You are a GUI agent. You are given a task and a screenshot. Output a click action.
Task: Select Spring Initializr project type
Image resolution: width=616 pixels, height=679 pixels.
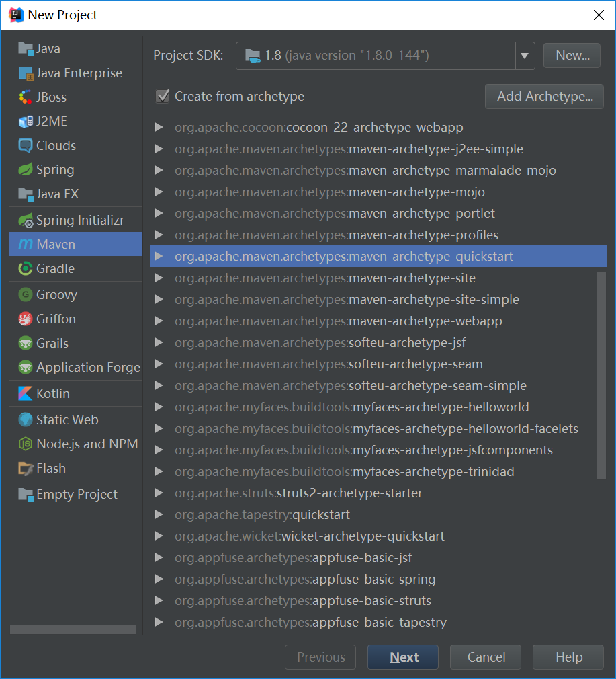pos(76,221)
